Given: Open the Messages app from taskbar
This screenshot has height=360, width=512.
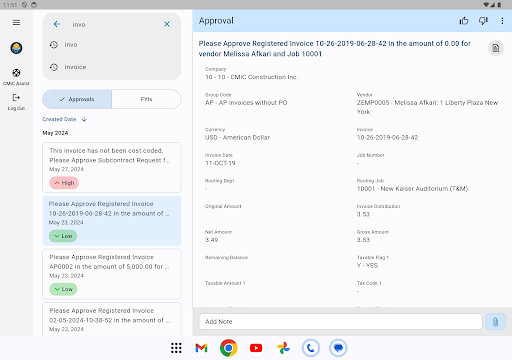Looking at the screenshot, I should [338, 348].
